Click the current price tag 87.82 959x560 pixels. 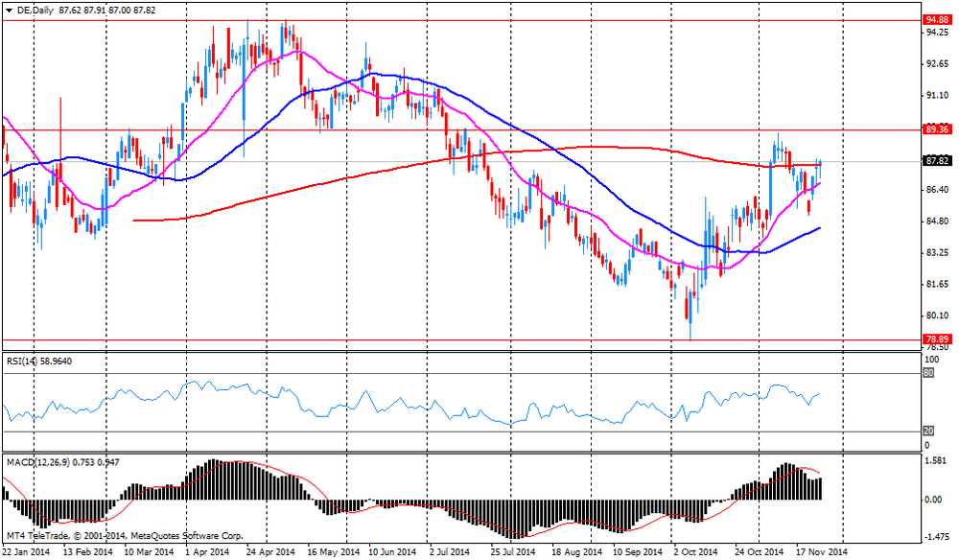(936, 161)
